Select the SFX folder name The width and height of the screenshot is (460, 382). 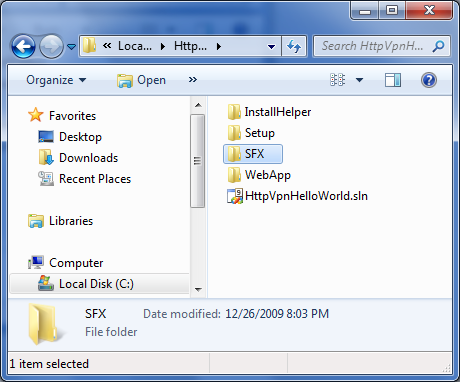pyautogui.click(x=254, y=154)
